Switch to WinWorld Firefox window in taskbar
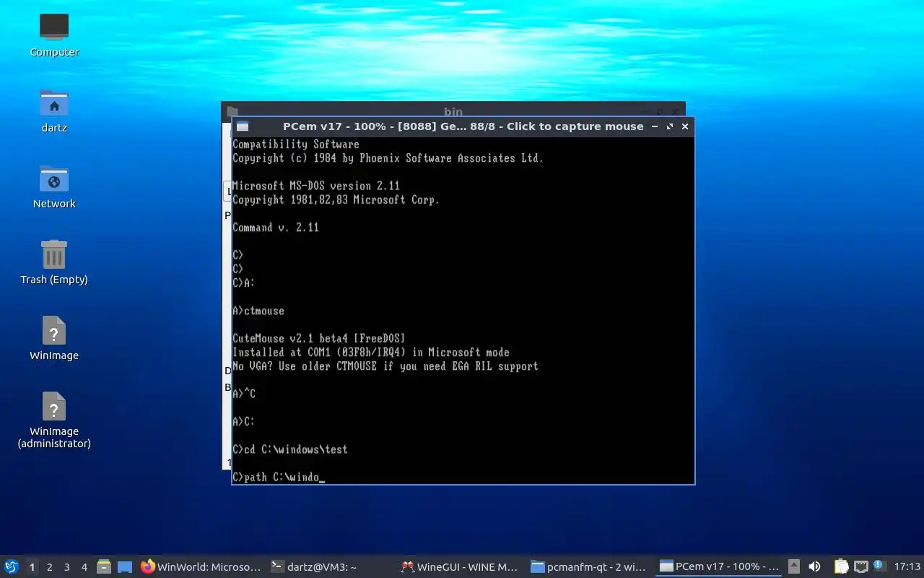This screenshot has width=924, height=578. click(201, 567)
